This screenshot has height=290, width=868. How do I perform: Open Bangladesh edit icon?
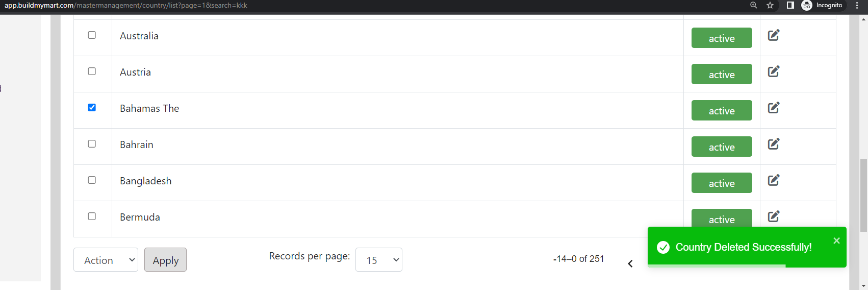(774, 180)
